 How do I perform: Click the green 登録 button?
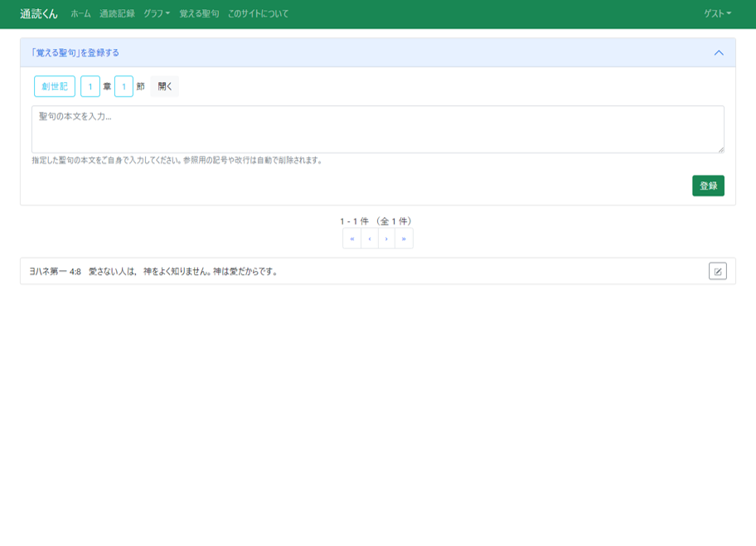[x=708, y=186]
